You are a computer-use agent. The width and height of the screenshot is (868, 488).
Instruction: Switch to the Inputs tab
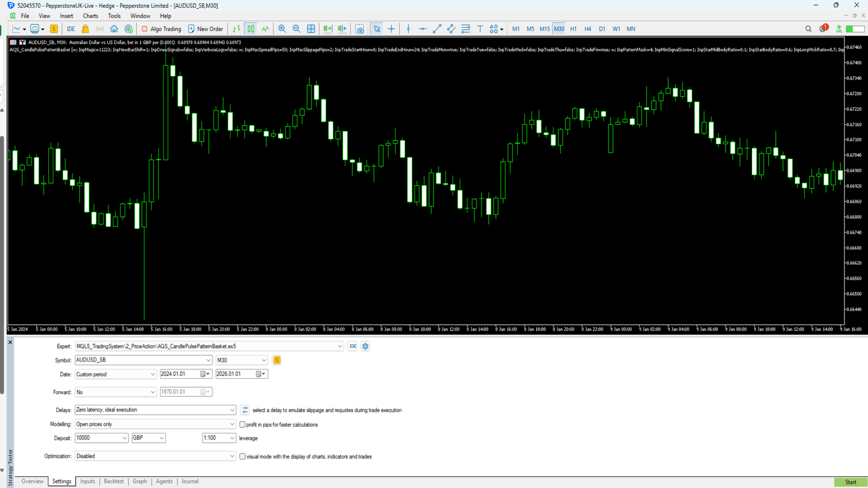pyautogui.click(x=87, y=481)
